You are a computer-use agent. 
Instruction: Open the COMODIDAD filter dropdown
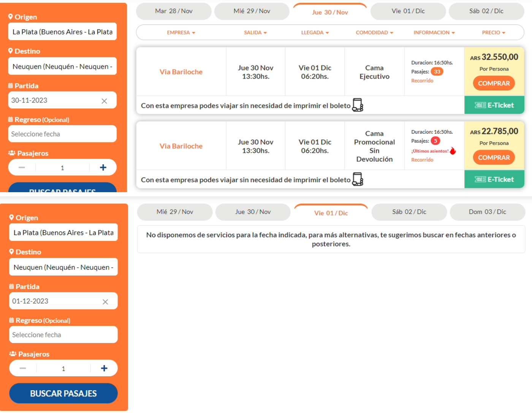374,33
